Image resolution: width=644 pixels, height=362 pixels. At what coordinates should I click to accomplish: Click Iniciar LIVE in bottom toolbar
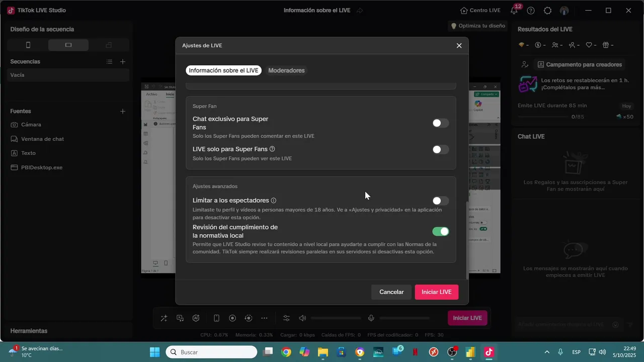(467, 318)
